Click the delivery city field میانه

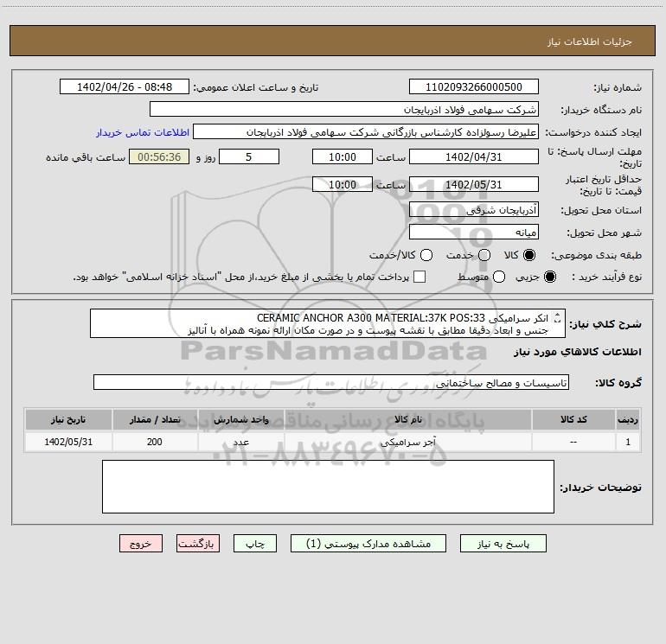(x=474, y=233)
